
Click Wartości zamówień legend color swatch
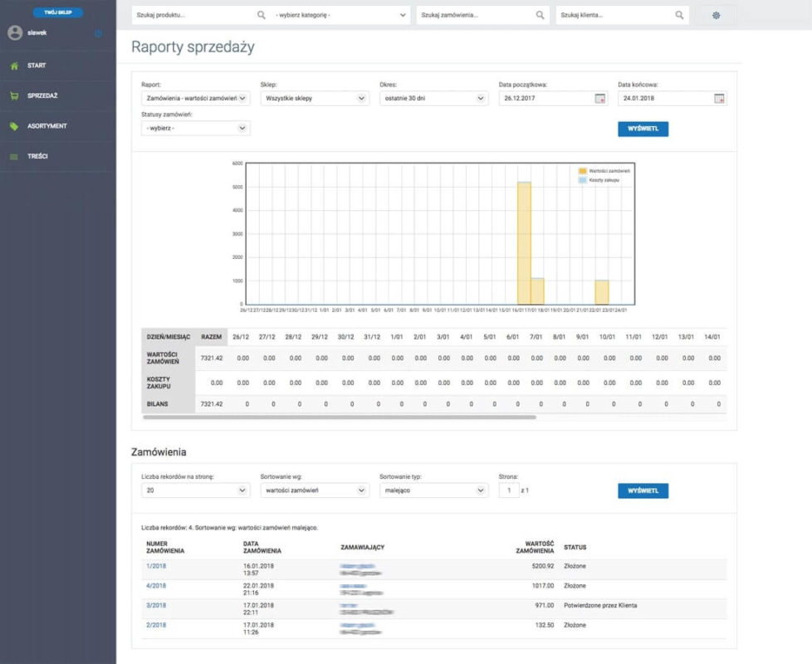point(582,171)
